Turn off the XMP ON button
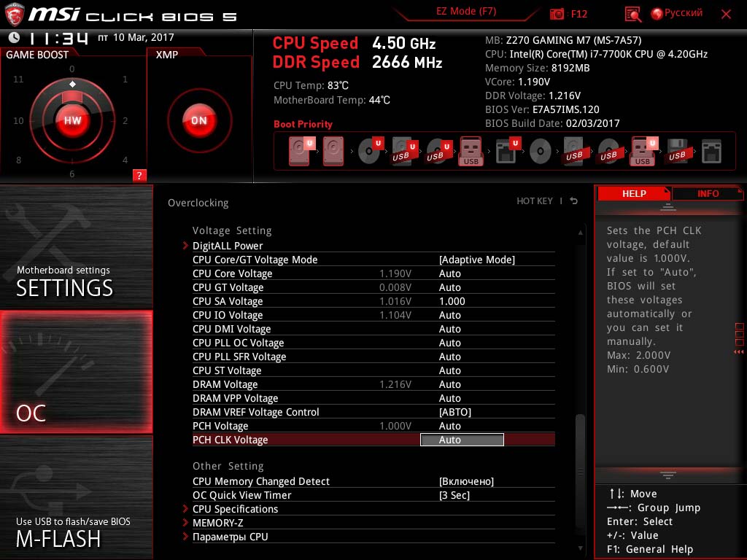747x560 pixels. click(x=199, y=120)
